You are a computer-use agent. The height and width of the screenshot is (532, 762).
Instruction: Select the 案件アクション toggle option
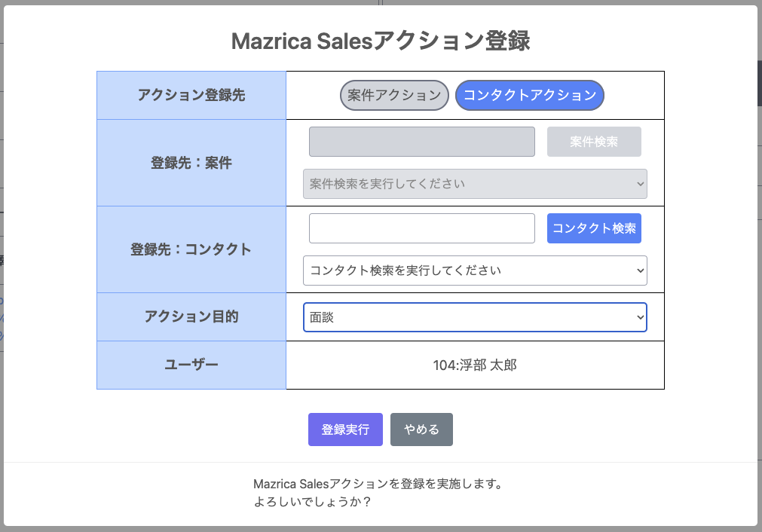[x=393, y=95]
